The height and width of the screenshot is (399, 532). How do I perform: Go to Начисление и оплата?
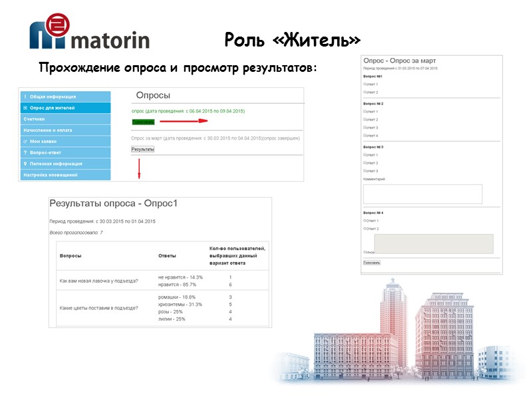[x=65, y=130]
